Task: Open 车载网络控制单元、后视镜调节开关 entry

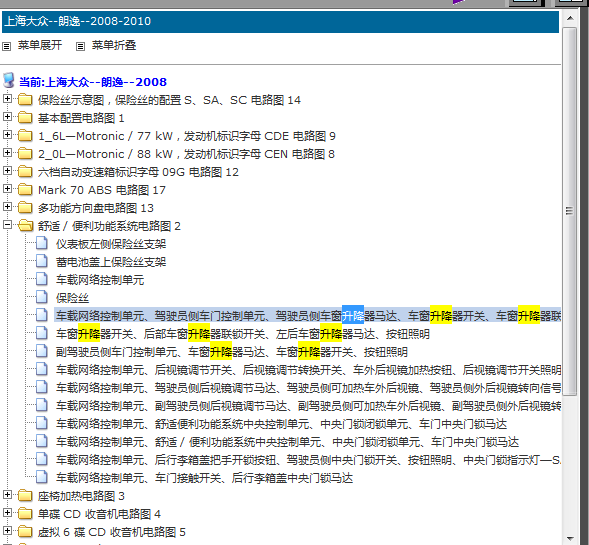Action: coord(308,370)
